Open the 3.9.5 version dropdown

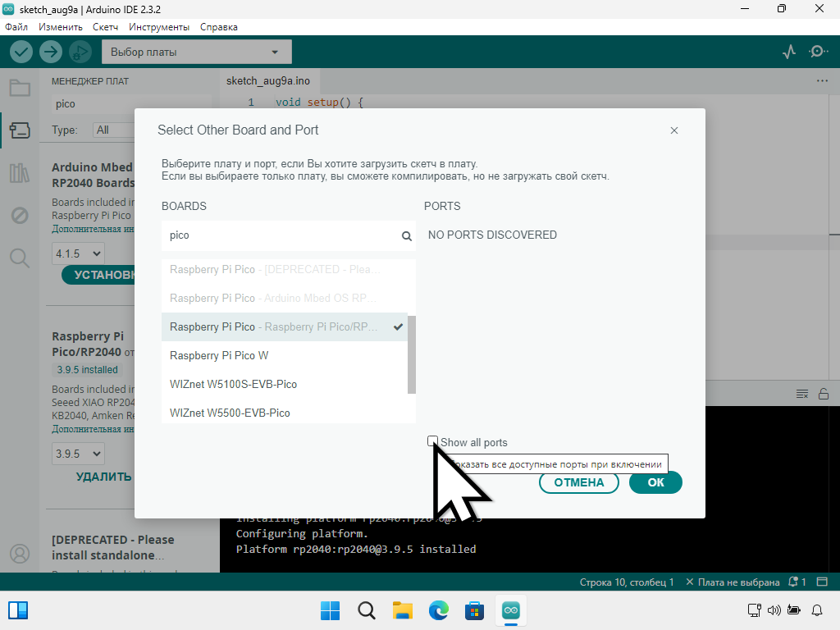click(x=78, y=454)
